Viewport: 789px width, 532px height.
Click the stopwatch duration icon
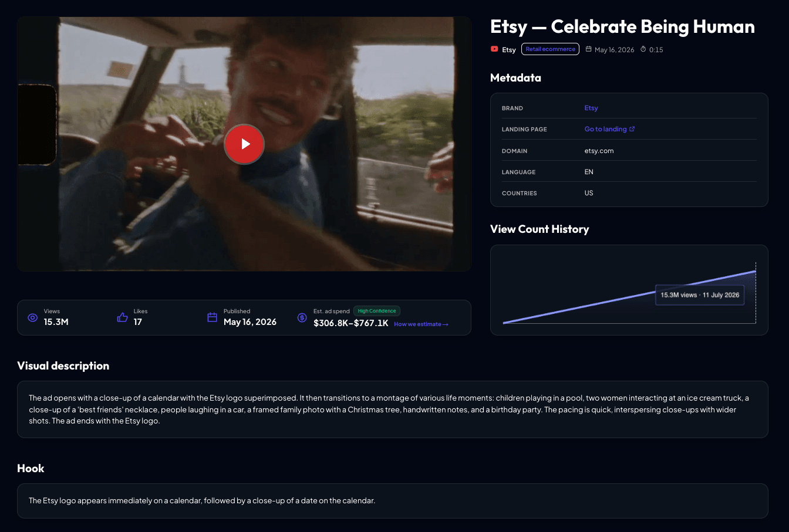[x=643, y=49]
